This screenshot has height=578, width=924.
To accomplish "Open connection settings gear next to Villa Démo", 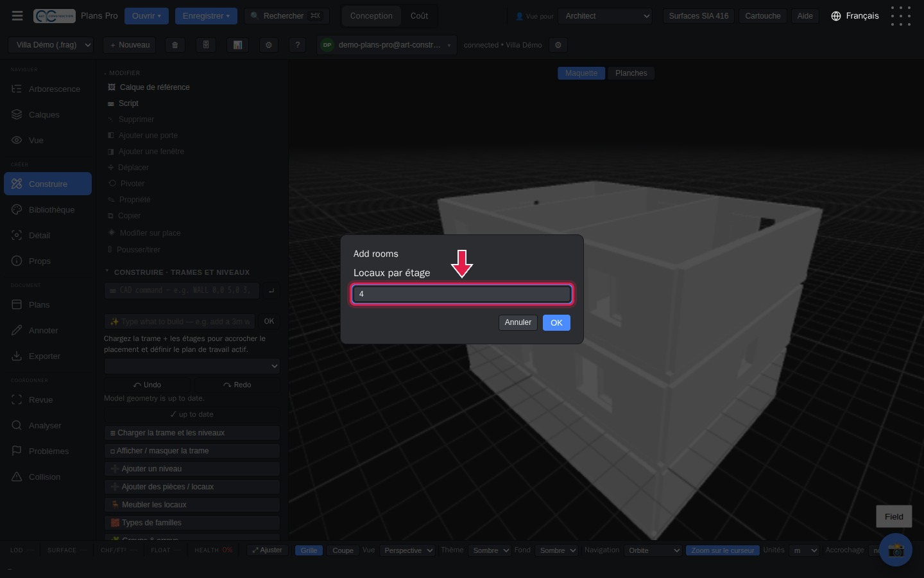I will tap(558, 46).
